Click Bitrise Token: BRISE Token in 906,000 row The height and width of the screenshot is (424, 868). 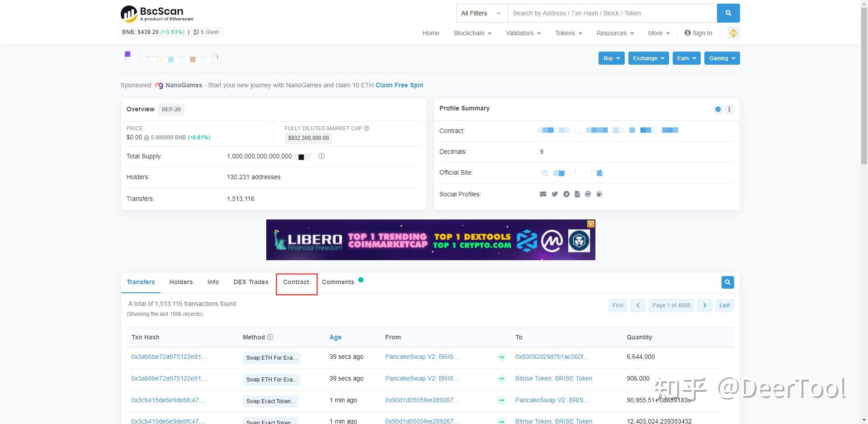pyautogui.click(x=554, y=378)
